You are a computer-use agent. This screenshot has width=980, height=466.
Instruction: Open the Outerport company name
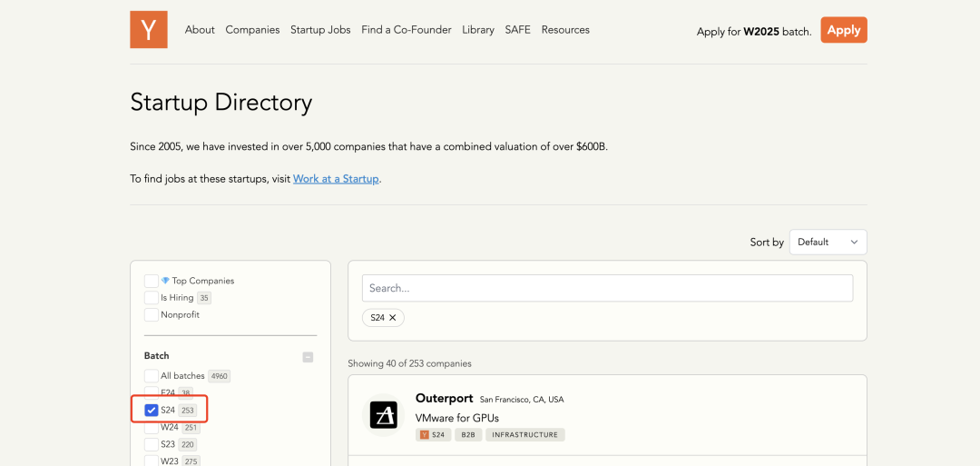pos(445,399)
